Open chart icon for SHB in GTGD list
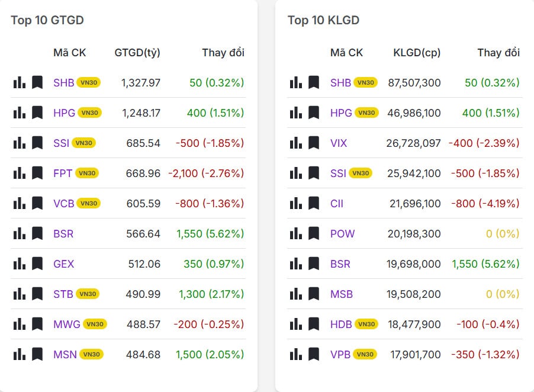The height and width of the screenshot is (392, 534). (19, 82)
